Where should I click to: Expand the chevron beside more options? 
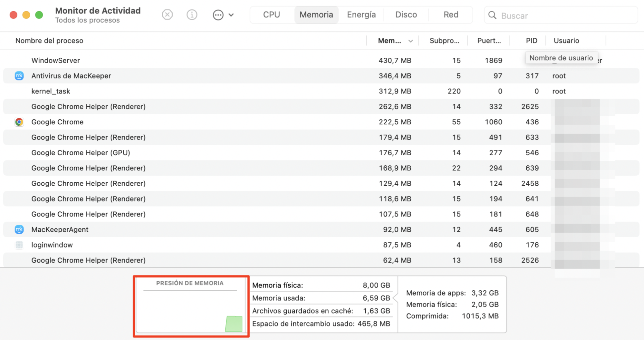click(231, 15)
